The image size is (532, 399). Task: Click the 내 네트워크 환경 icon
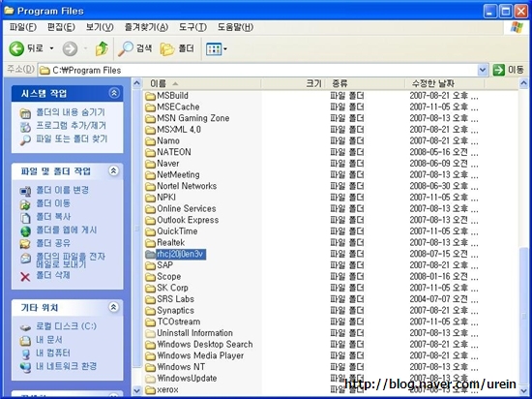pyautogui.click(x=25, y=367)
